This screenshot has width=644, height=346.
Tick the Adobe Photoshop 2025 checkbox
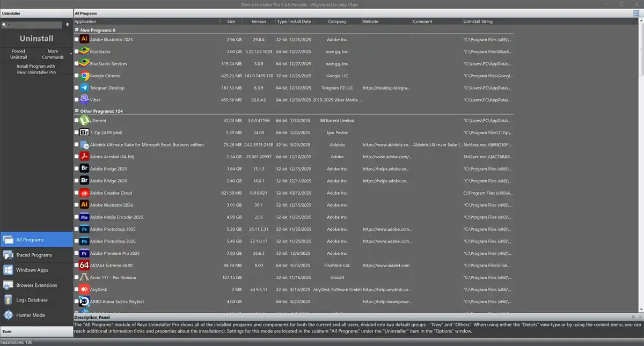coord(76,229)
